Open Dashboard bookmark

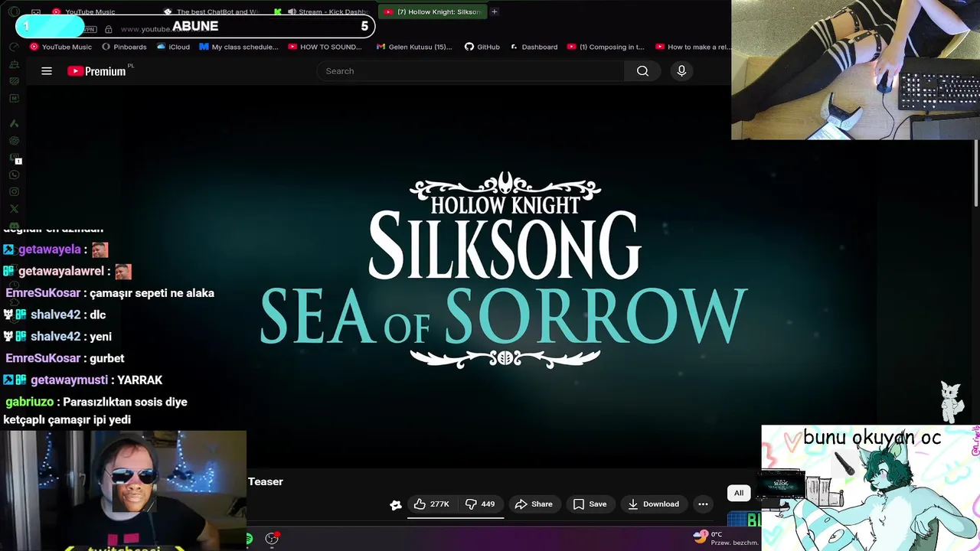pyautogui.click(x=534, y=47)
